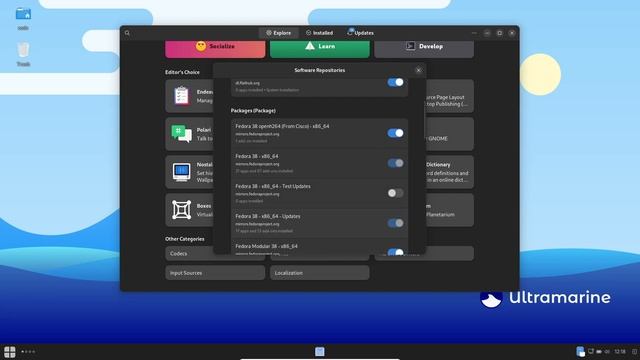Open the home folder desktop icon
Viewport: 640px width, 360px height.
point(23,15)
